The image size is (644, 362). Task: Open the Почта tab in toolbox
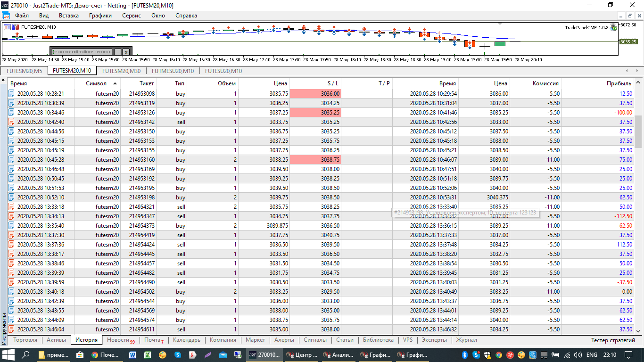[154, 340]
